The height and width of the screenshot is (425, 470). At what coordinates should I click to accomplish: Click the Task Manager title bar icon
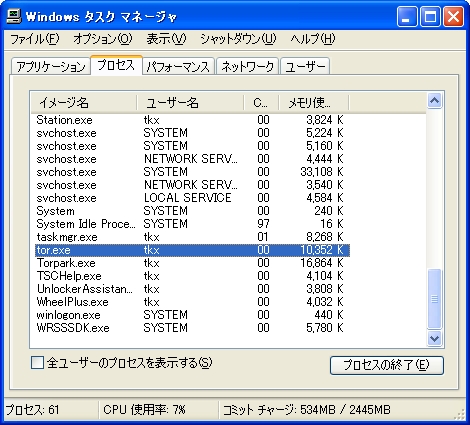(x=14, y=16)
